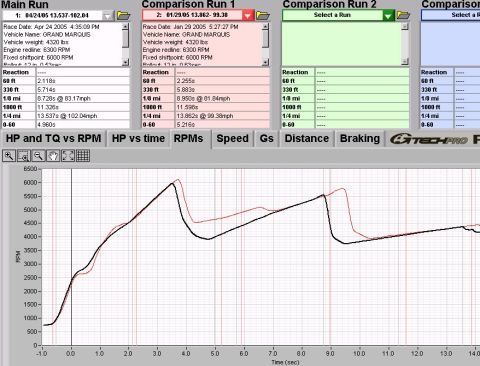Open the Speed tab
This screenshot has width=480, height=366.
tap(232, 139)
